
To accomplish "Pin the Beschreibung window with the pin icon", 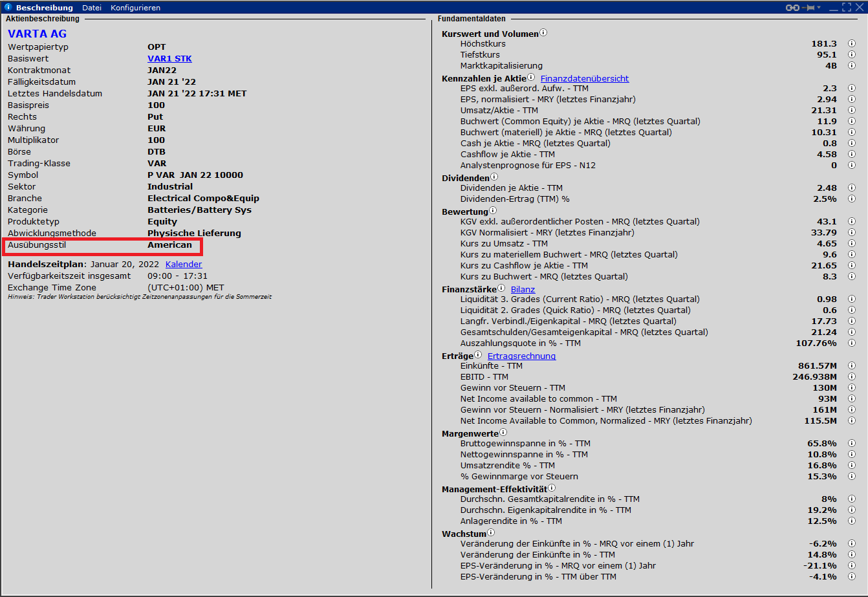I will tap(809, 8).
